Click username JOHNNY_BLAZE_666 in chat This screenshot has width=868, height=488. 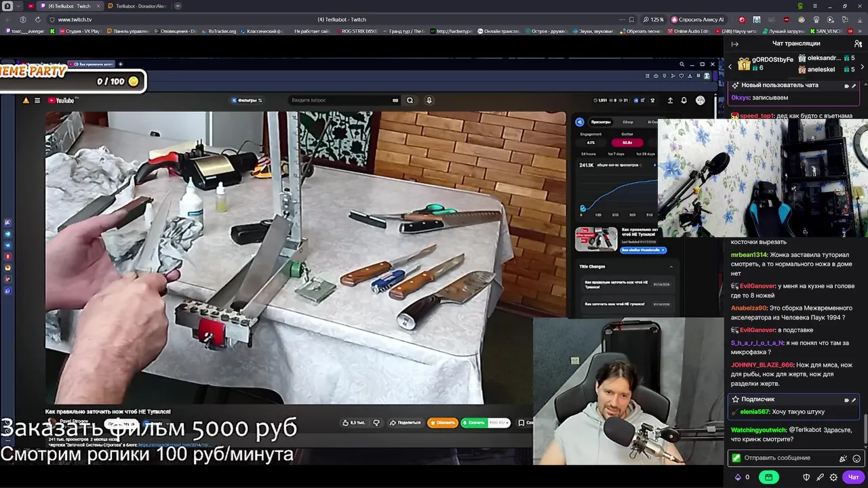[x=762, y=365]
